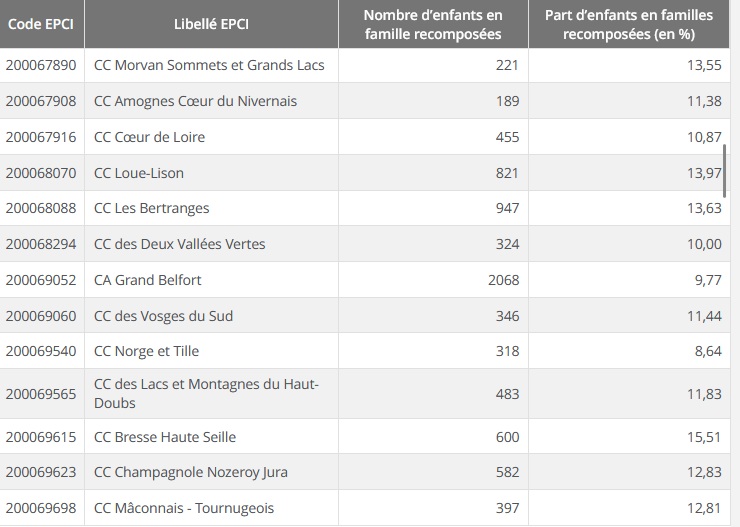Click the Libellé EPCI column header

(x=211, y=24)
